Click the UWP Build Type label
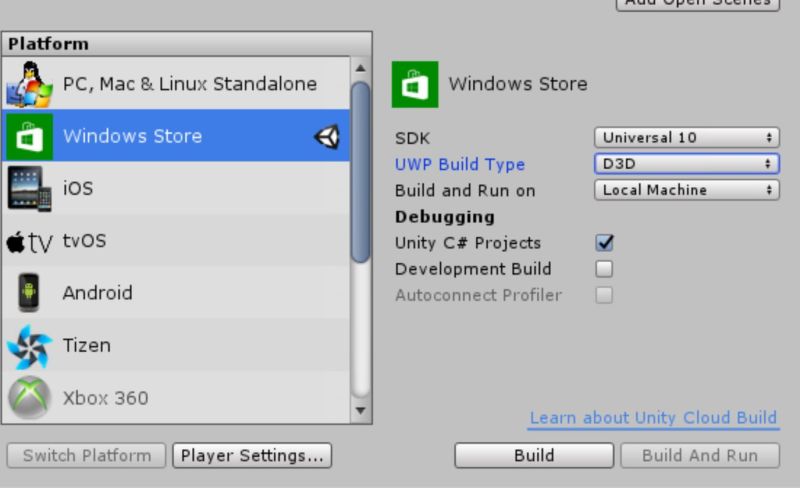 tap(460, 164)
